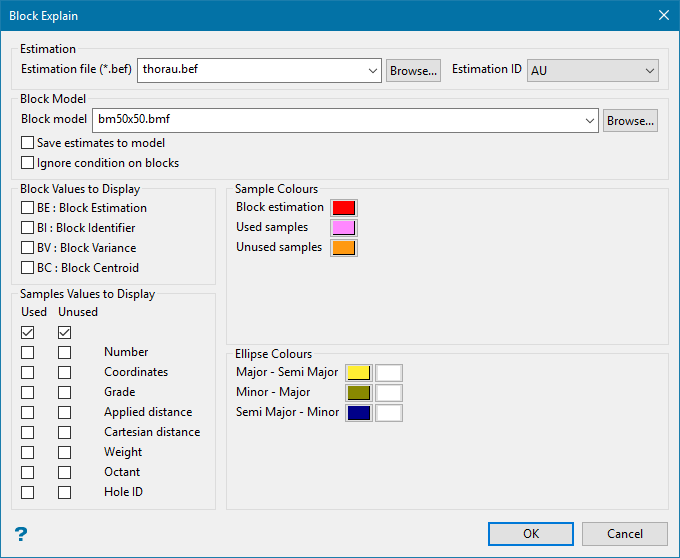Select yellow Major - Semi Major swatch
The width and height of the screenshot is (680, 558).
coord(358,373)
